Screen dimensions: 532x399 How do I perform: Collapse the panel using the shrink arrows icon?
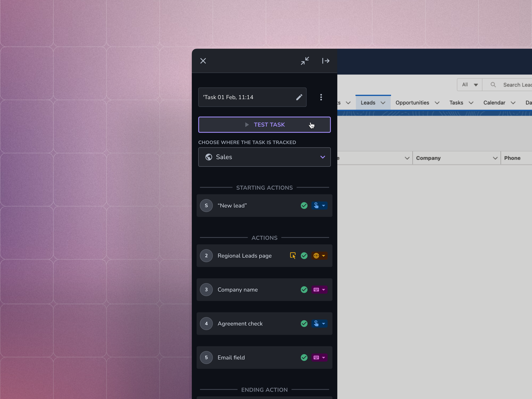click(305, 61)
